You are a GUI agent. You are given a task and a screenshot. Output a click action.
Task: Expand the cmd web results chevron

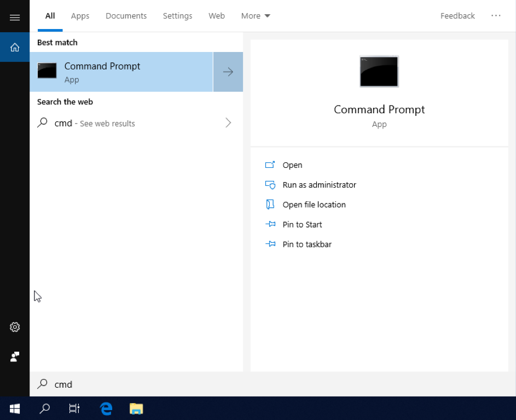228,123
